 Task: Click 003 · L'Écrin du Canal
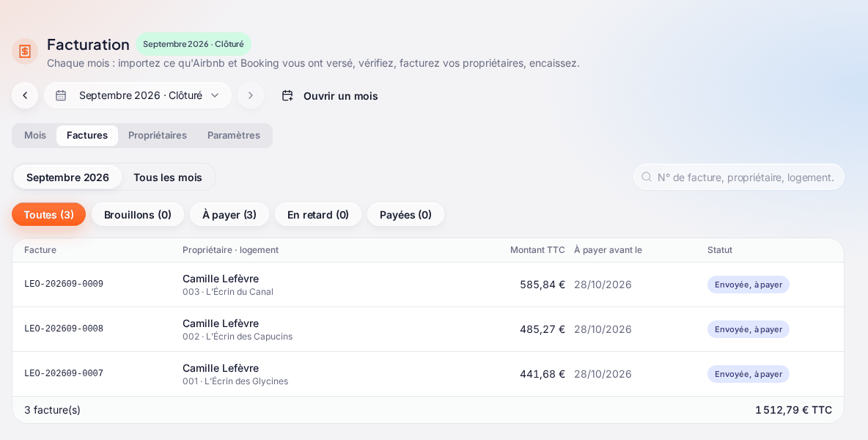coord(228,292)
